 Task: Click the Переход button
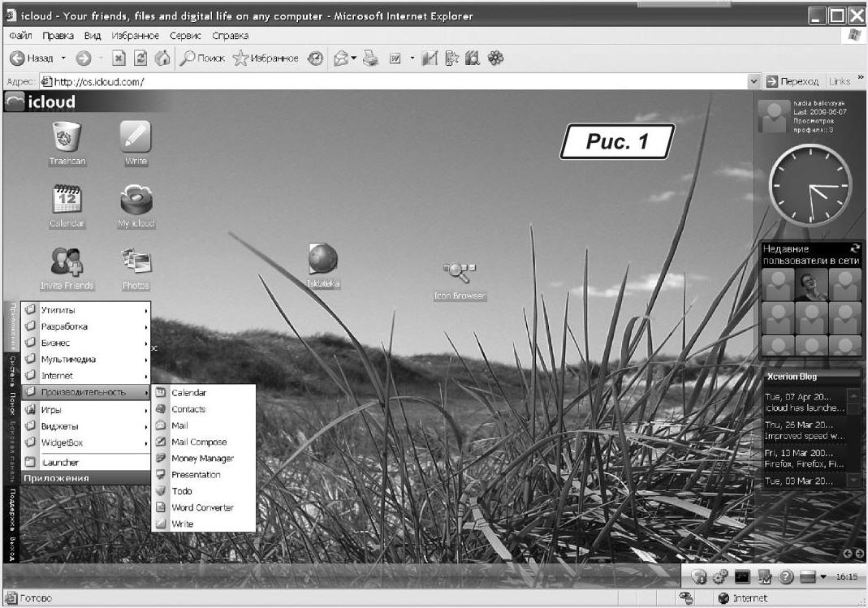click(793, 82)
